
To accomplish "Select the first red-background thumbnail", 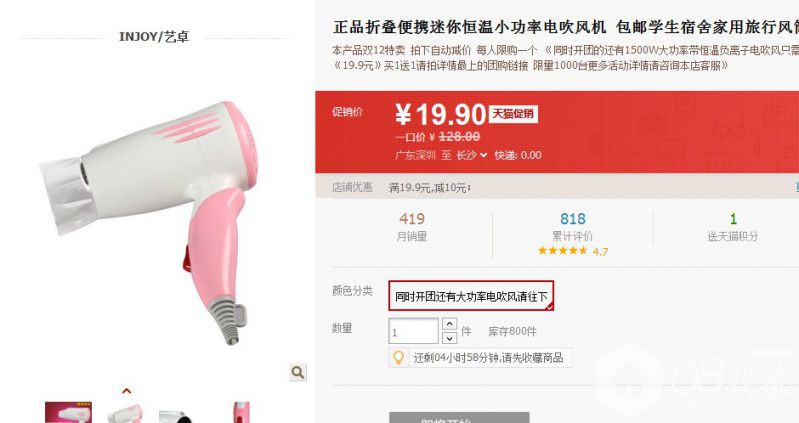I will (68, 412).
